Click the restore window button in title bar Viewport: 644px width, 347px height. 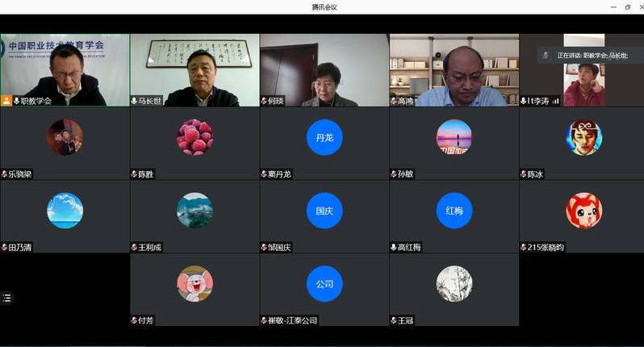tap(628, 6)
